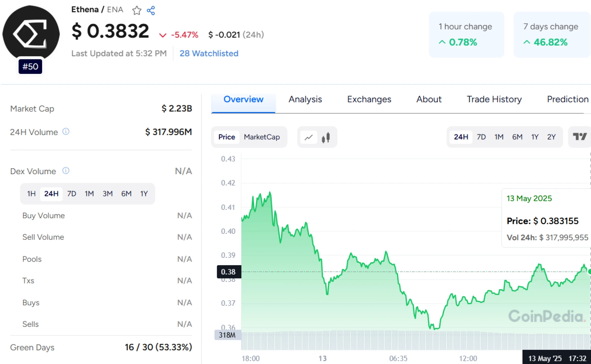
Task: Select 1Y chart time range
Action: tap(535, 137)
